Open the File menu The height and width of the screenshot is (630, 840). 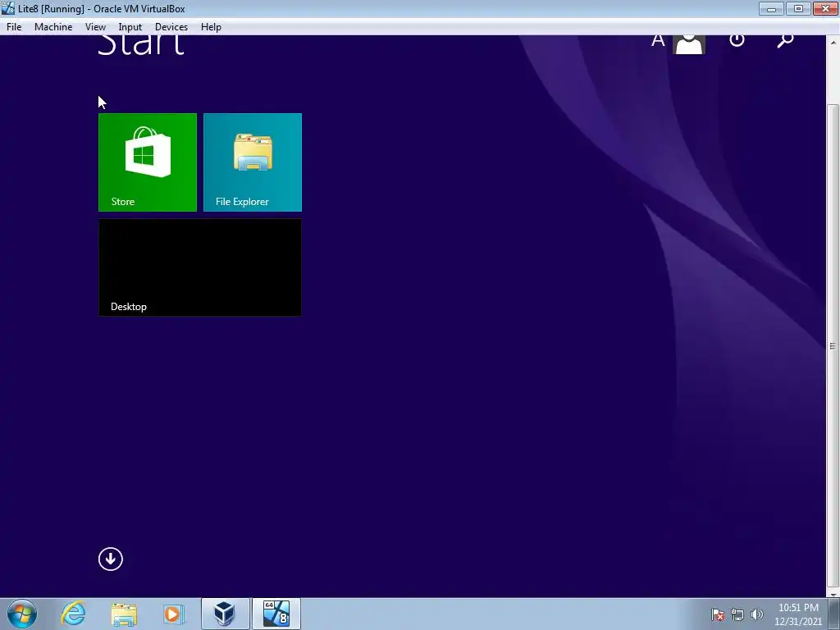(x=14, y=27)
